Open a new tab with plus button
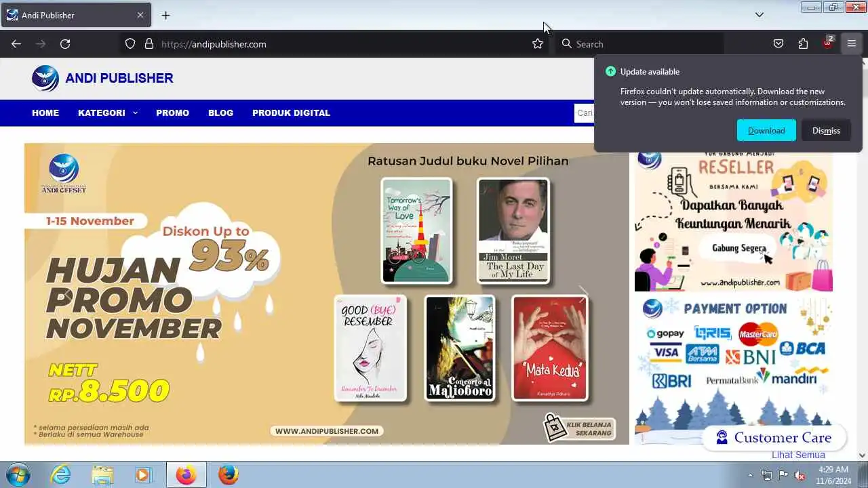The height and width of the screenshot is (488, 868). tap(165, 15)
